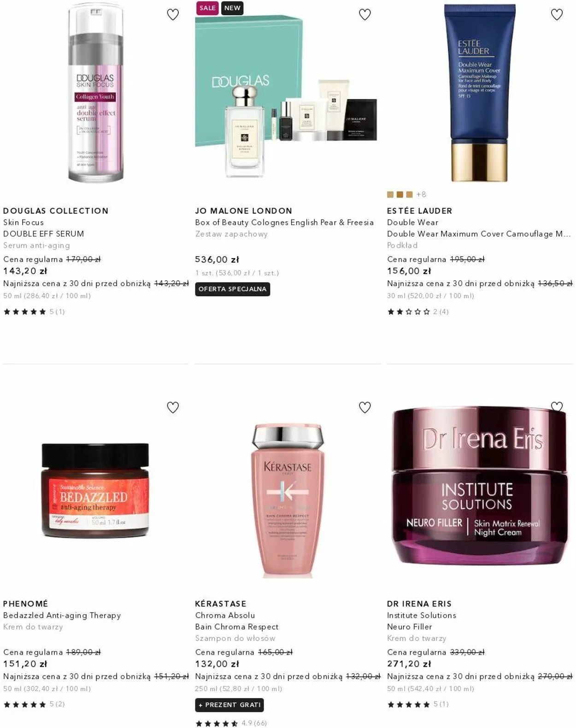576x728 pixels.
Task: Click the + PREZENT GRATIS badge
Action: tap(229, 705)
